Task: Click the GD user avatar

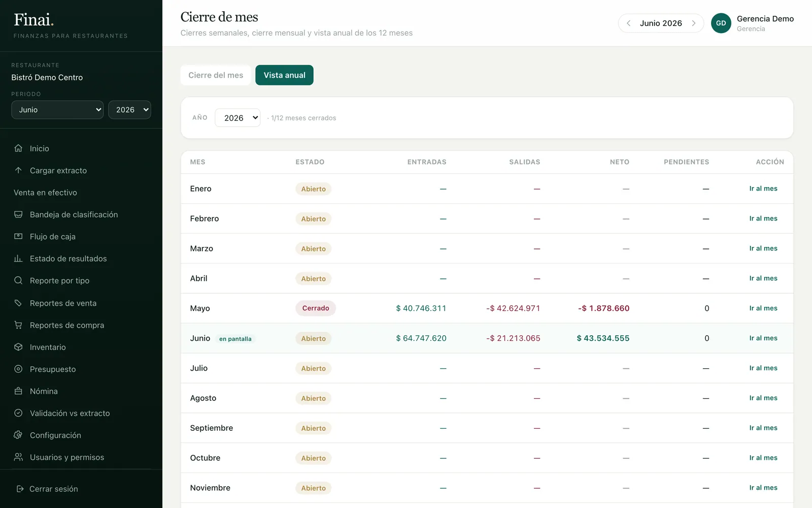Action: coord(721,23)
